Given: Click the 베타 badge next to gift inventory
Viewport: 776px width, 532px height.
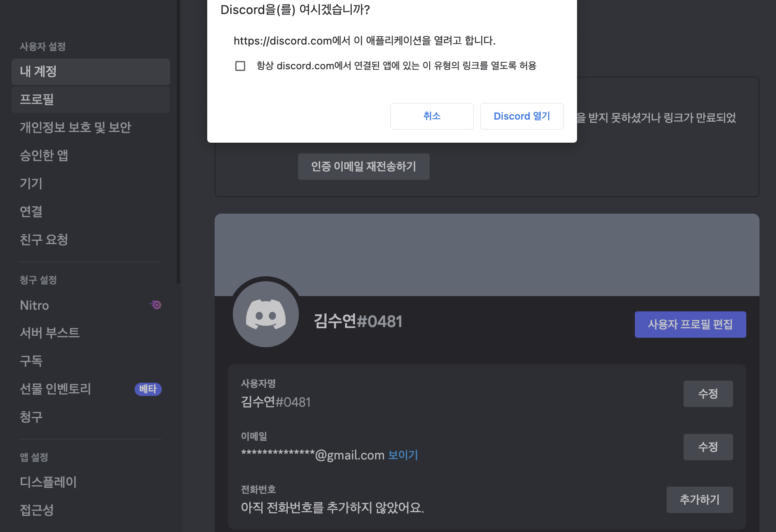Looking at the screenshot, I should [148, 389].
